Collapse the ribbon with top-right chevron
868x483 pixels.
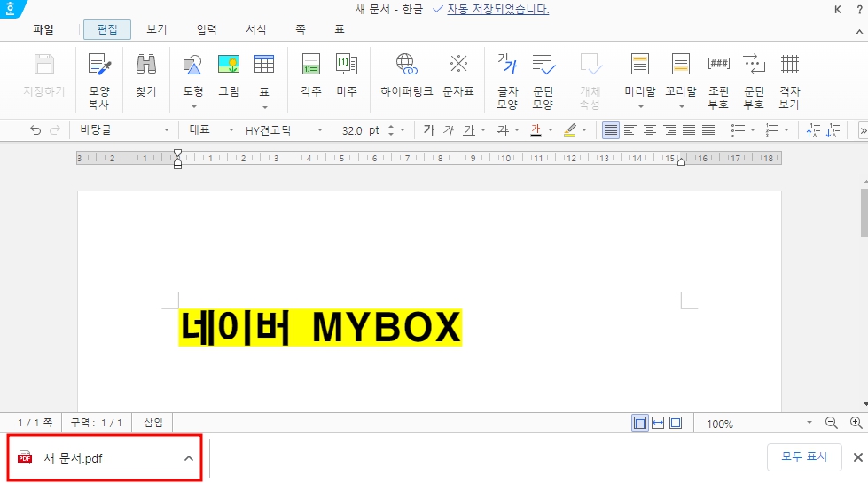[x=859, y=32]
